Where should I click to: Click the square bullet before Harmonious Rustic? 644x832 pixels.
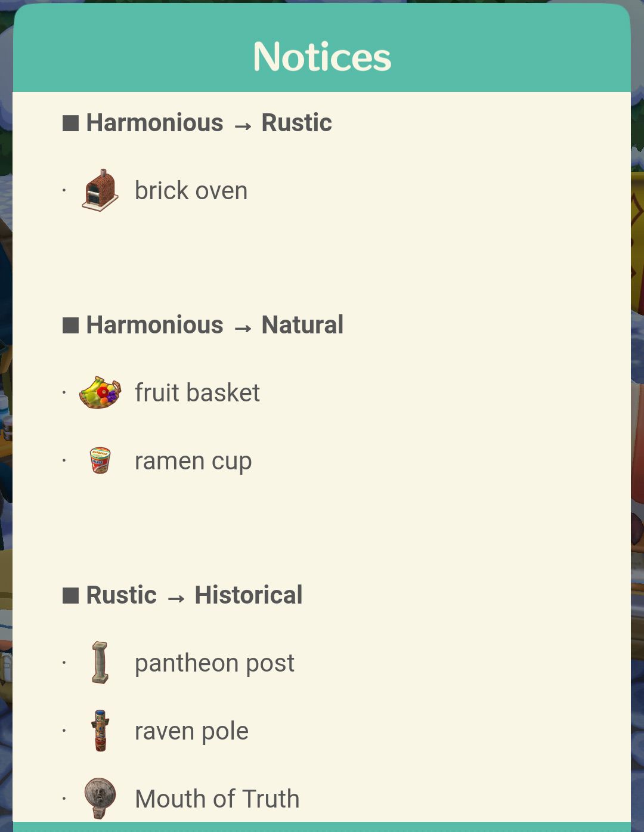70,123
